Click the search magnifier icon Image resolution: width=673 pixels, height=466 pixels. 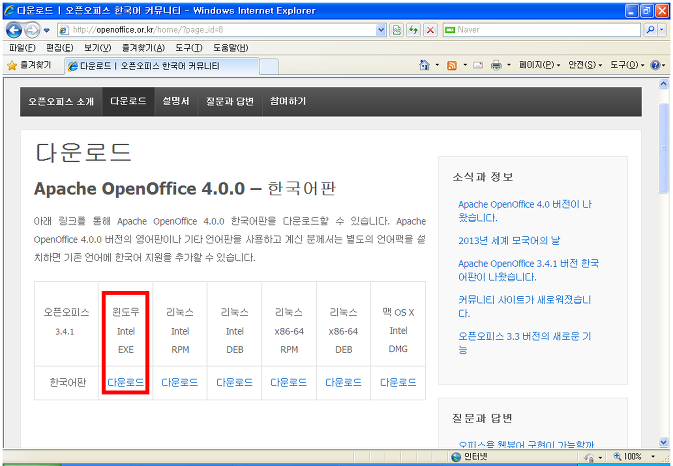coord(651,30)
